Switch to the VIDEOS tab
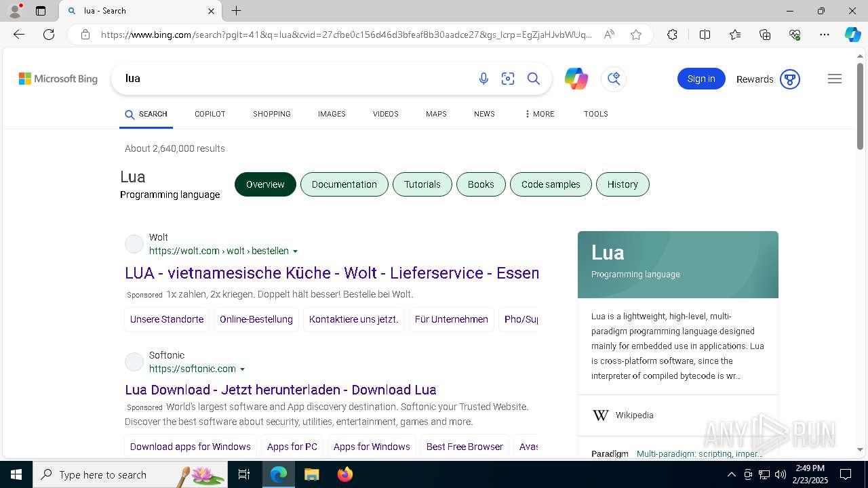Screen dimensions: 868x488 click(x=386, y=114)
